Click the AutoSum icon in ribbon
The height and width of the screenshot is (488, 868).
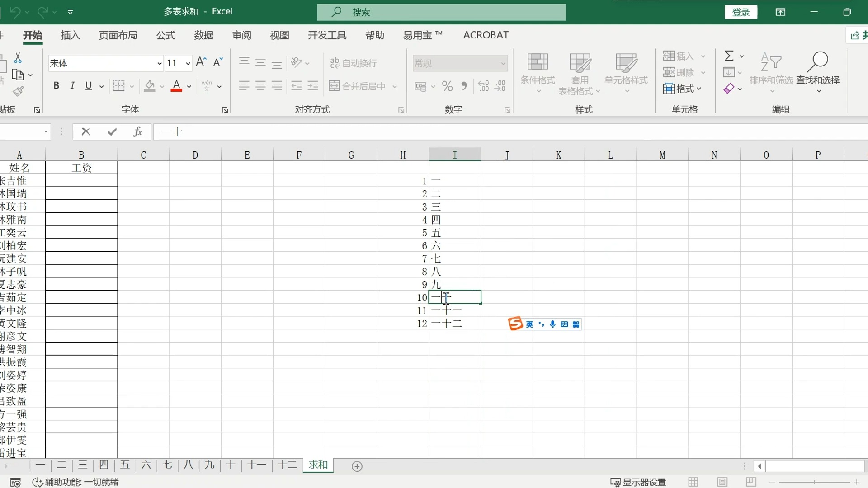click(x=728, y=56)
